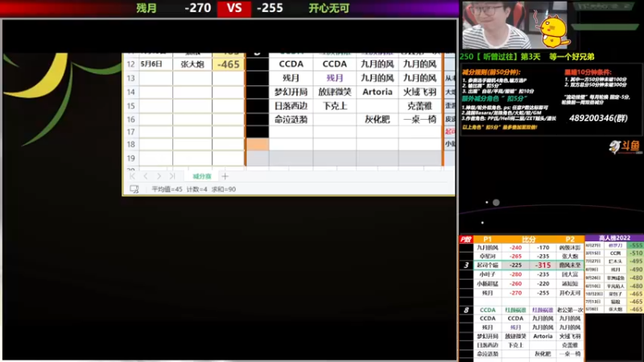This screenshot has height=362, width=644.
Task: Click the second CCDA cell in row 12
Action: point(335,64)
